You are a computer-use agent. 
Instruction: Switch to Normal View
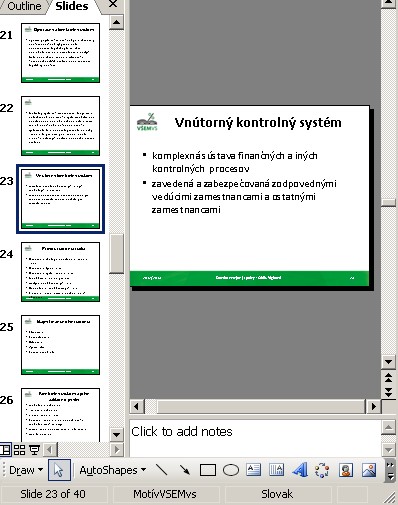click(x=5, y=450)
